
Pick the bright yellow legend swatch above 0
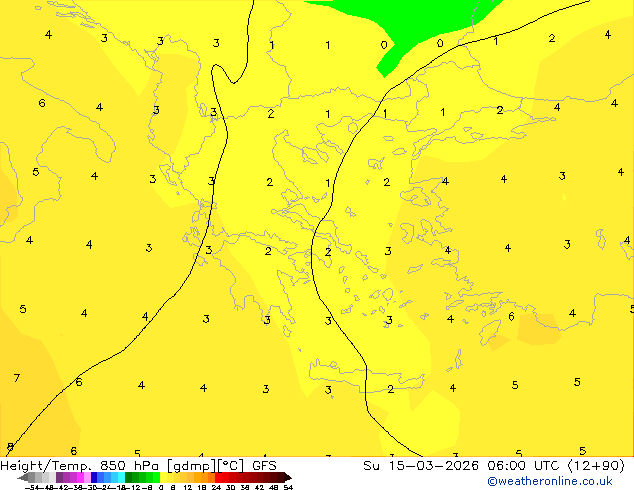click(x=163, y=477)
